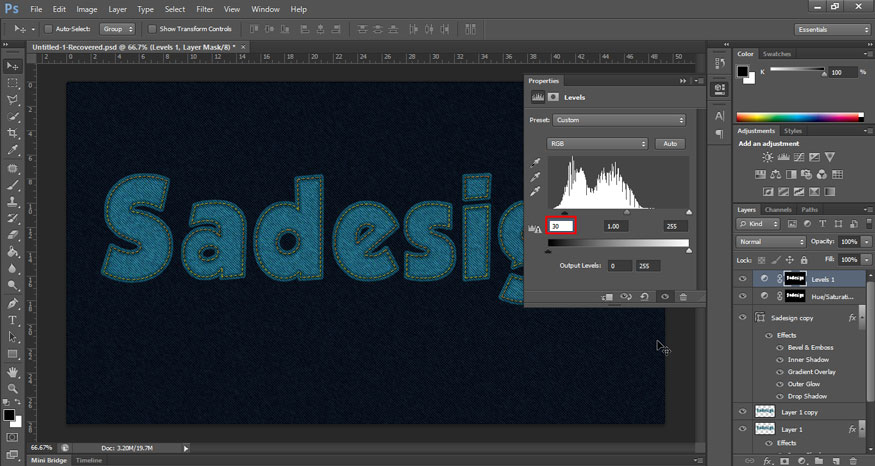
Task: Click the foreground color swatch in Color panel
Action: (x=742, y=71)
